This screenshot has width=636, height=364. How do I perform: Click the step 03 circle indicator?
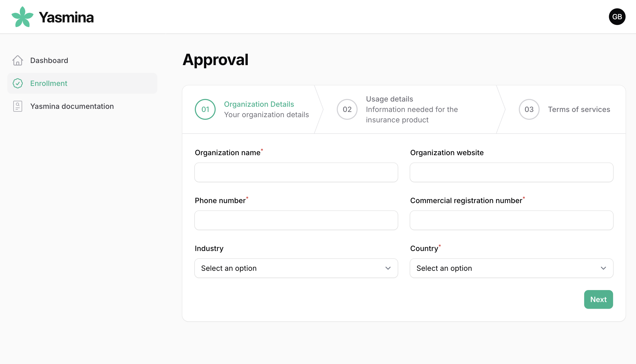point(529,109)
